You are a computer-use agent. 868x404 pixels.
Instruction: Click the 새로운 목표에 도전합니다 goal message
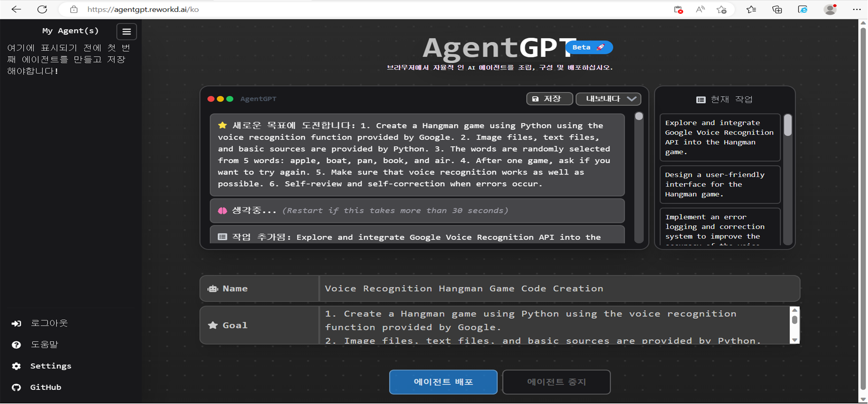click(417, 155)
